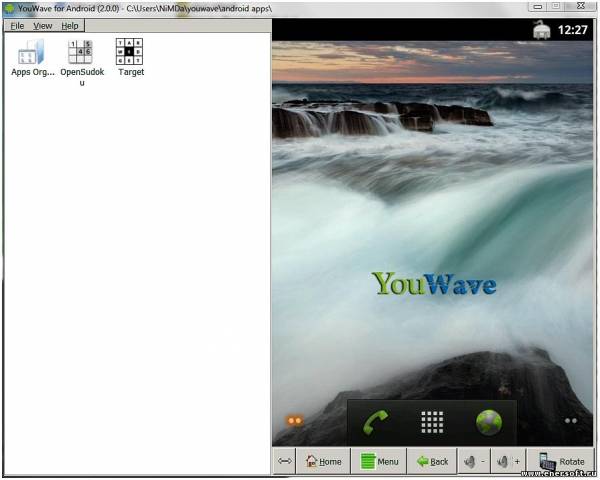600x480 pixels.
Task: Raise volume with the speaker plus button
Action: pyautogui.click(x=509, y=461)
